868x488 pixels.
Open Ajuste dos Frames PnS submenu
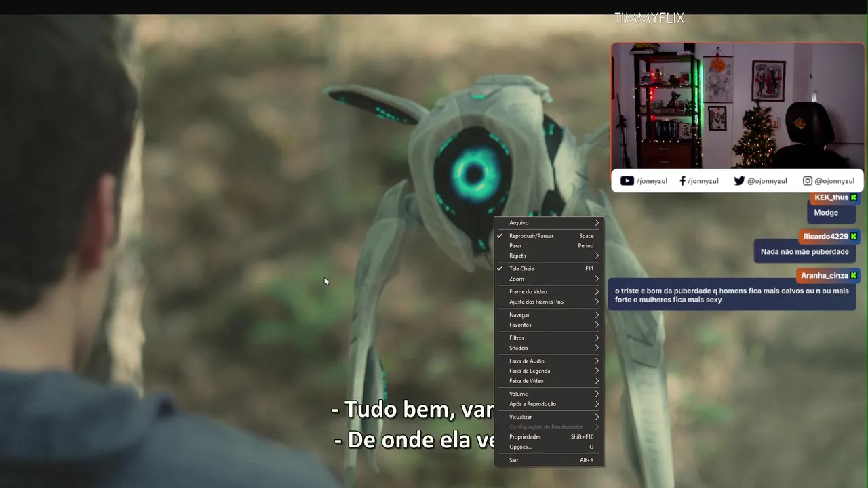549,302
